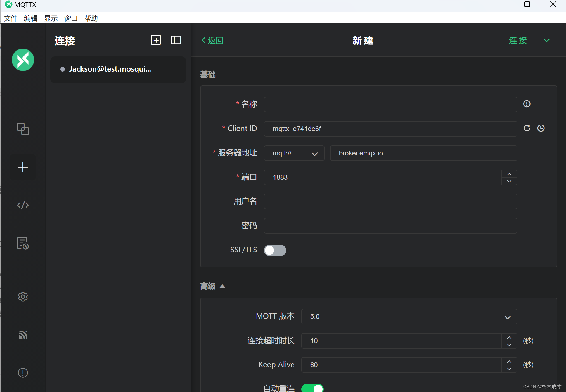Toggle the connections list layout icon
This screenshot has height=392, width=566.
tap(176, 40)
